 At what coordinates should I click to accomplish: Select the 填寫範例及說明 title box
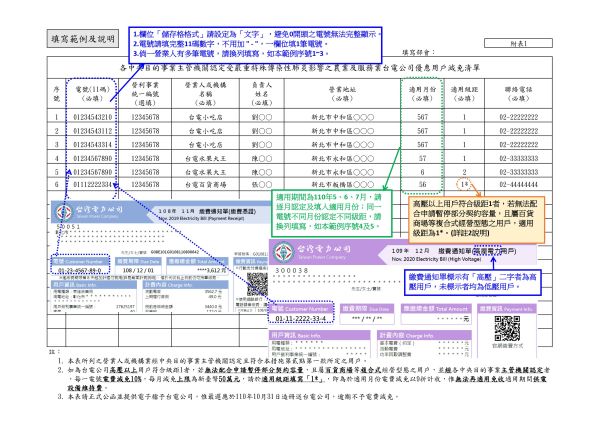[83, 39]
